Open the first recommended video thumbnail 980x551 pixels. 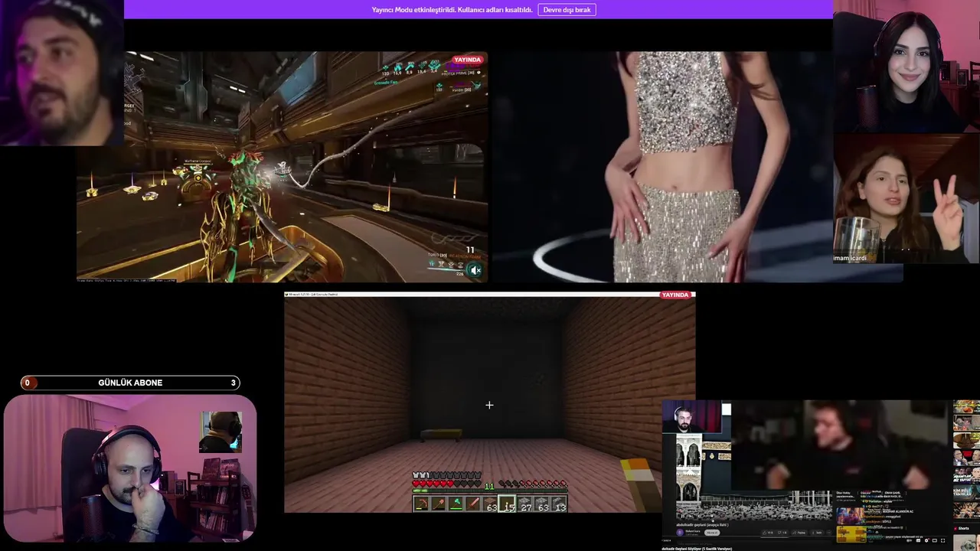click(x=966, y=406)
